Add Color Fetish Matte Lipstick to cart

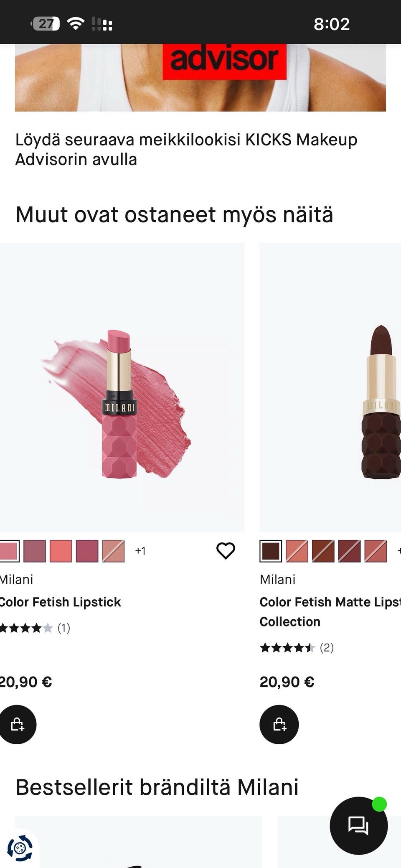click(x=279, y=724)
